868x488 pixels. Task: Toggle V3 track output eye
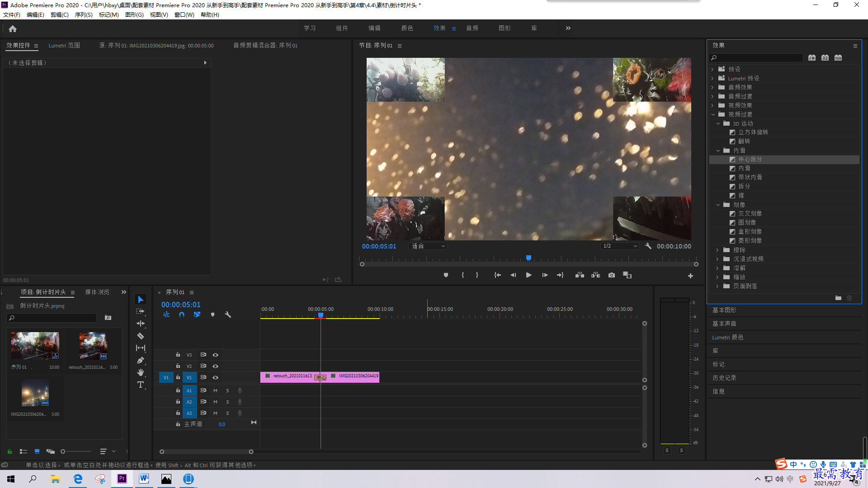215,355
